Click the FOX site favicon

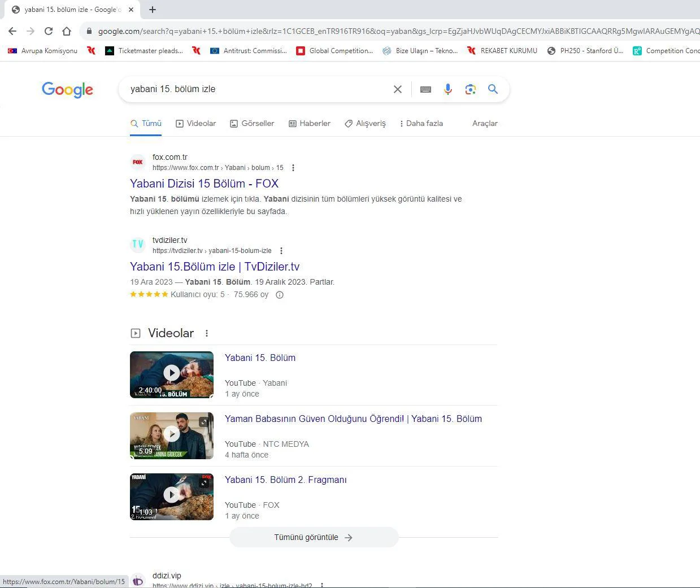point(138,162)
